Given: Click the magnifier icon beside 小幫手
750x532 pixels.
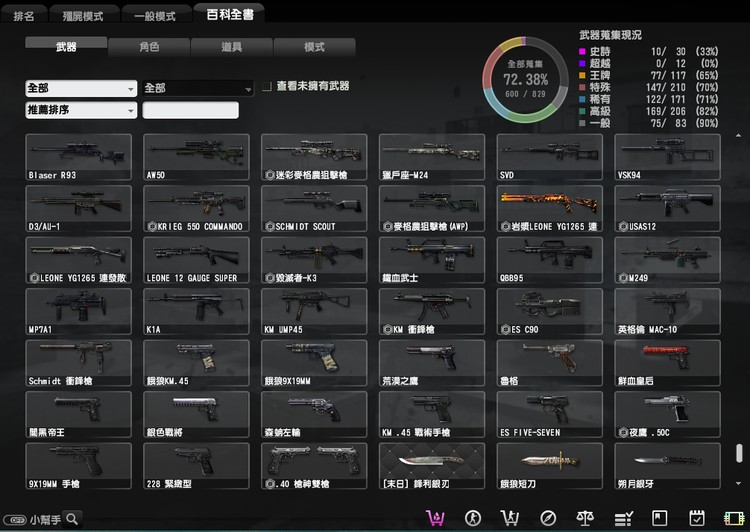Looking at the screenshot, I should click(72, 519).
